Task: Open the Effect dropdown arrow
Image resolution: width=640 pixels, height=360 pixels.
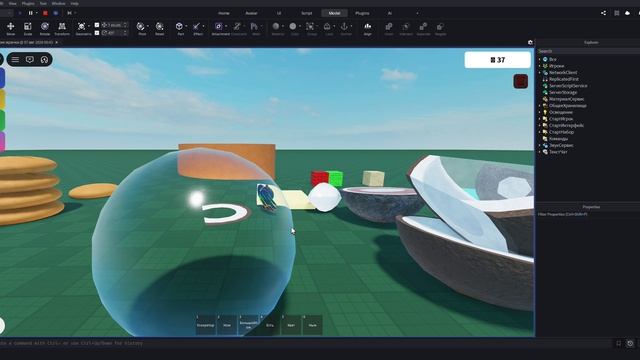Action: tap(204, 27)
